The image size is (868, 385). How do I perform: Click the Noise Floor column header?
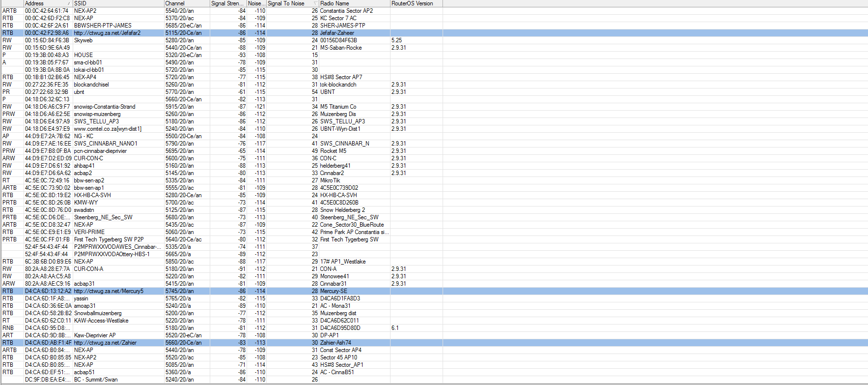click(x=256, y=3)
